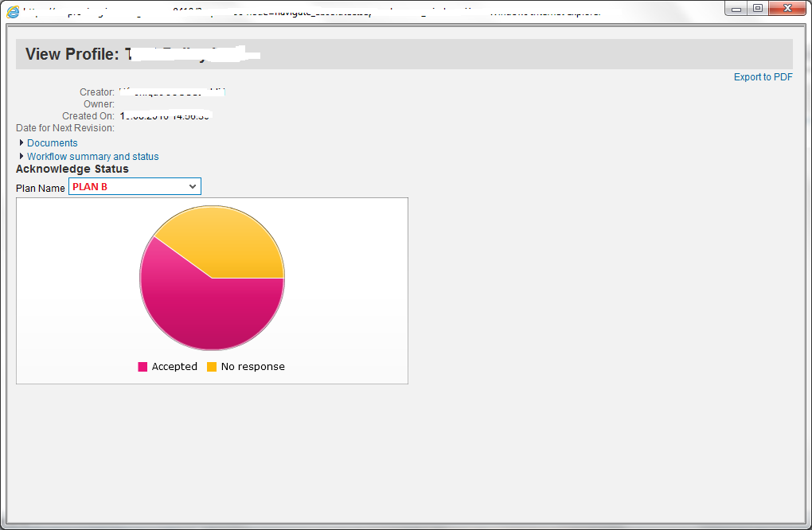Close the Internet Explorer window

click(787, 8)
